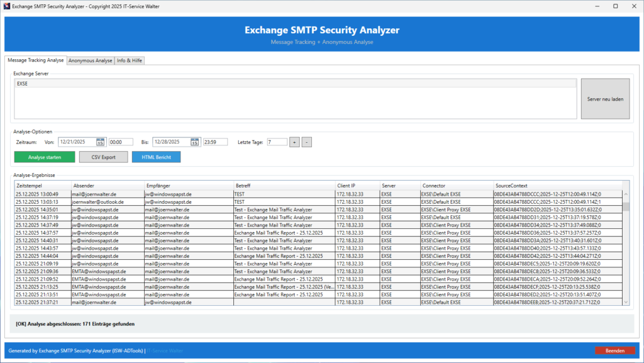644x363 pixels.
Task: Increase Letzte Tage using the plus button
Action: click(x=294, y=142)
